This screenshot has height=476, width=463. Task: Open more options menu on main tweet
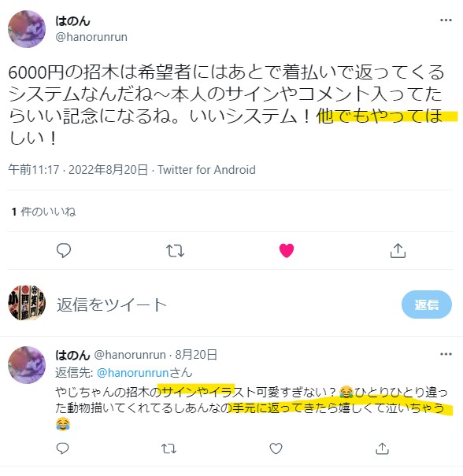click(446, 20)
